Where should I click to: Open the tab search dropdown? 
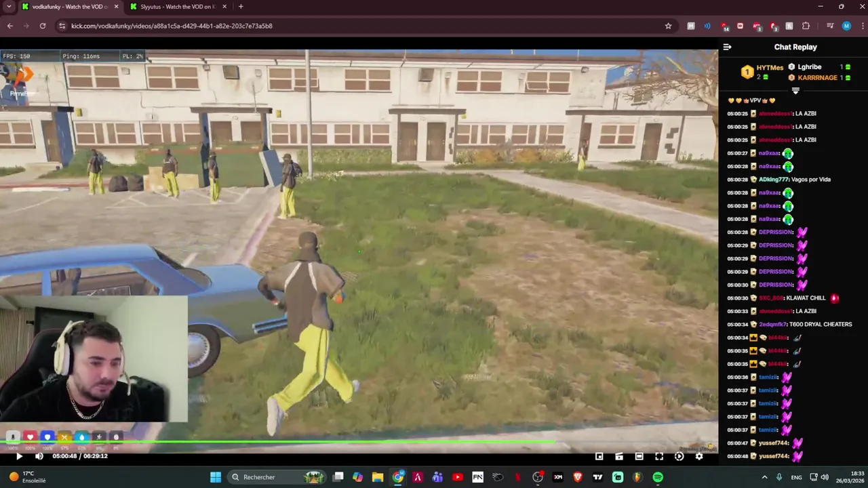[9, 7]
